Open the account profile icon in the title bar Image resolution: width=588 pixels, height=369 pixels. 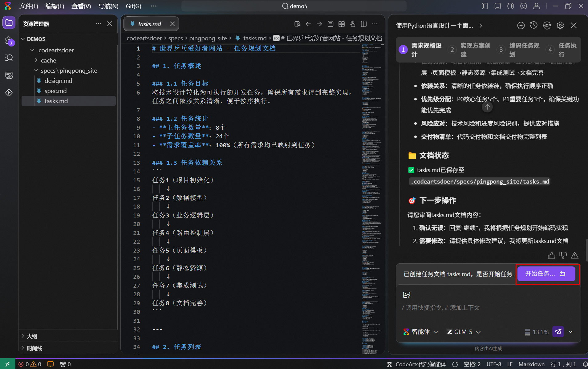(x=537, y=6)
